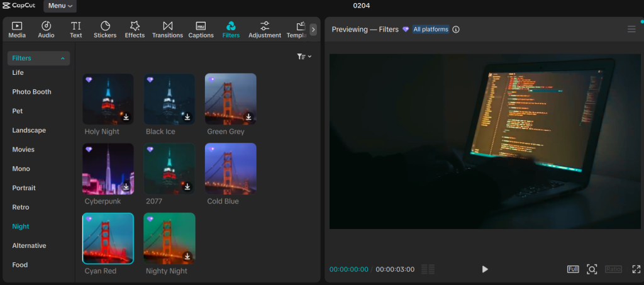Click the preview panel hamburger menu
This screenshot has height=285, width=644.
click(631, 30)
